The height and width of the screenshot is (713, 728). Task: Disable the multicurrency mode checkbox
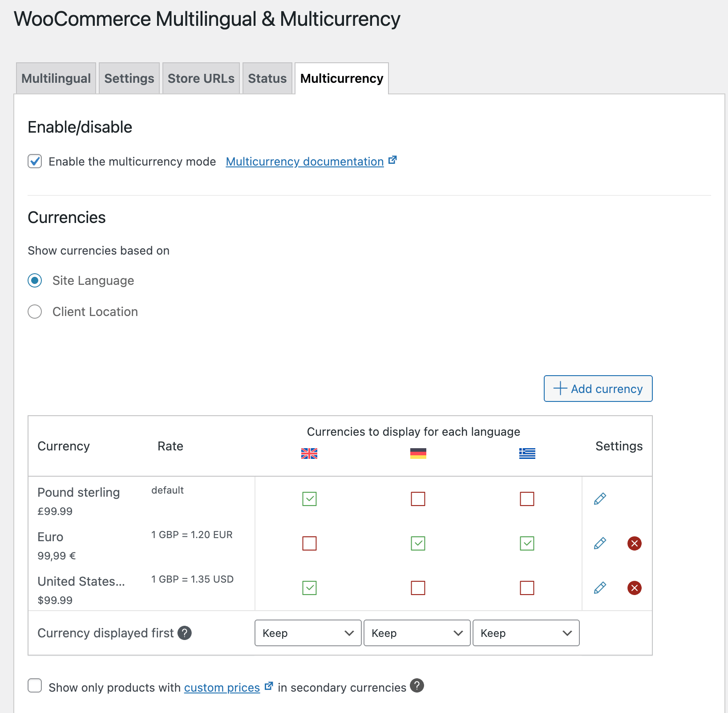35,161
